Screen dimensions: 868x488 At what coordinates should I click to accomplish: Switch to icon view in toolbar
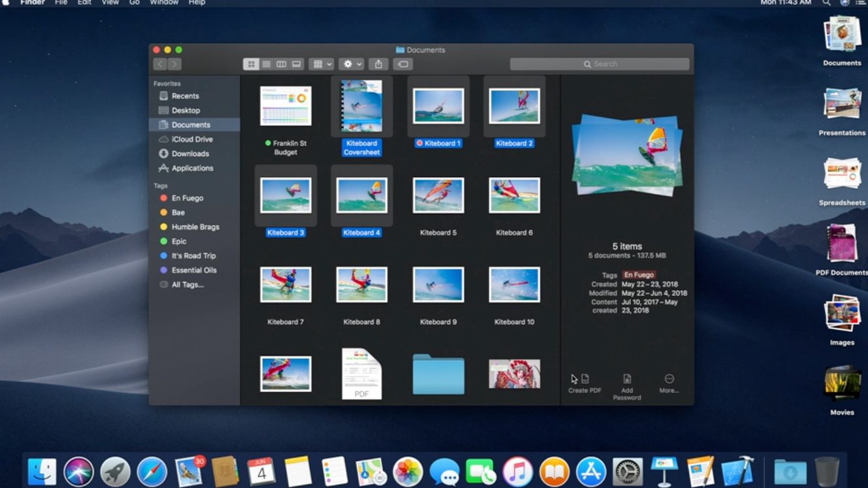coord(251,64)
